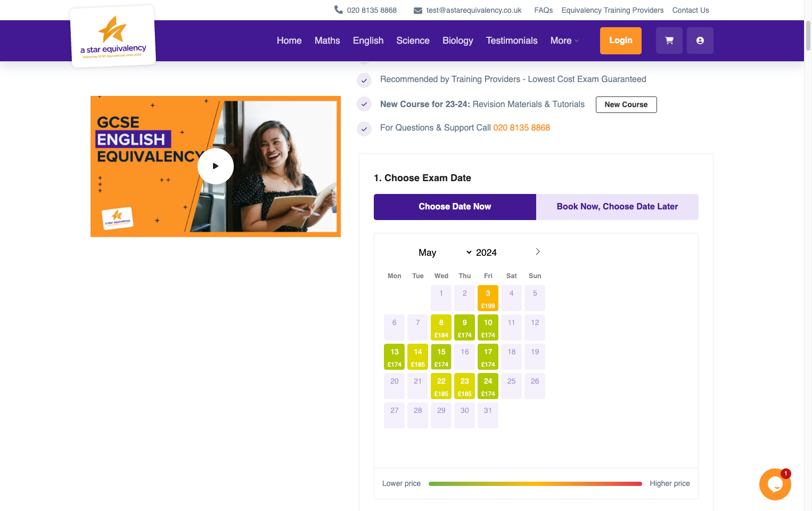Select exam date 13 May at £174
The image size is (812, 511).
[395, 356]
